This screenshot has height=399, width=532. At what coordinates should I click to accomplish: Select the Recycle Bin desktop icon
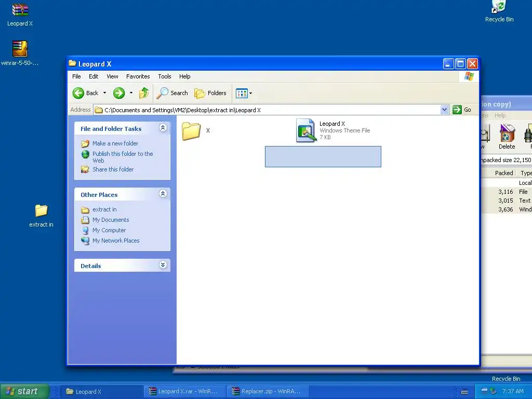(x=499, y=11)
